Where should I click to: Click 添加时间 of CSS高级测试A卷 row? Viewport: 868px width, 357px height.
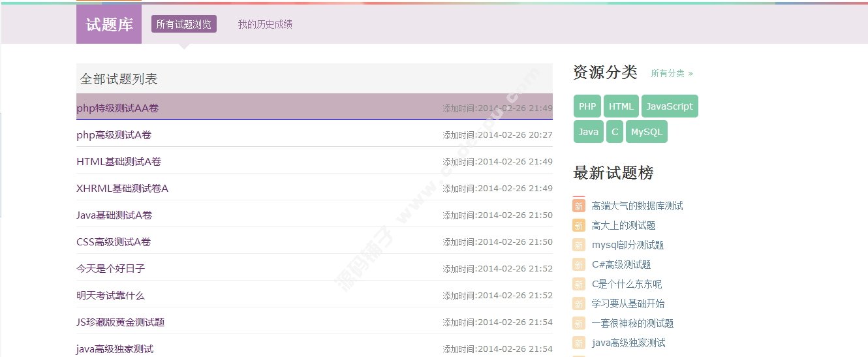click(497, 242)
